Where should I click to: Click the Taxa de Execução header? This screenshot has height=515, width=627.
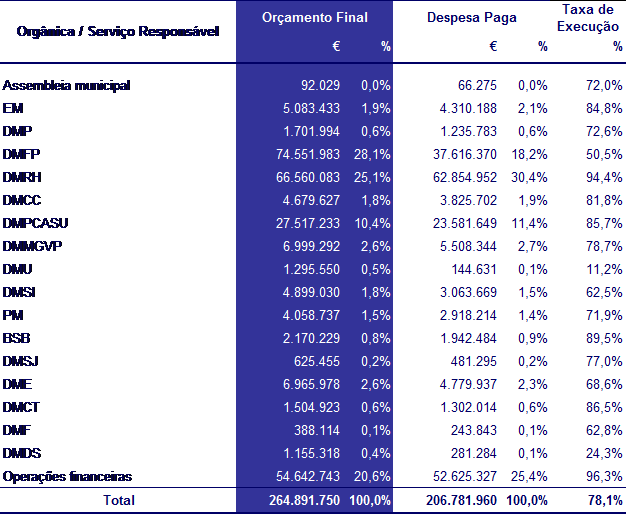[x=588, y=18]
